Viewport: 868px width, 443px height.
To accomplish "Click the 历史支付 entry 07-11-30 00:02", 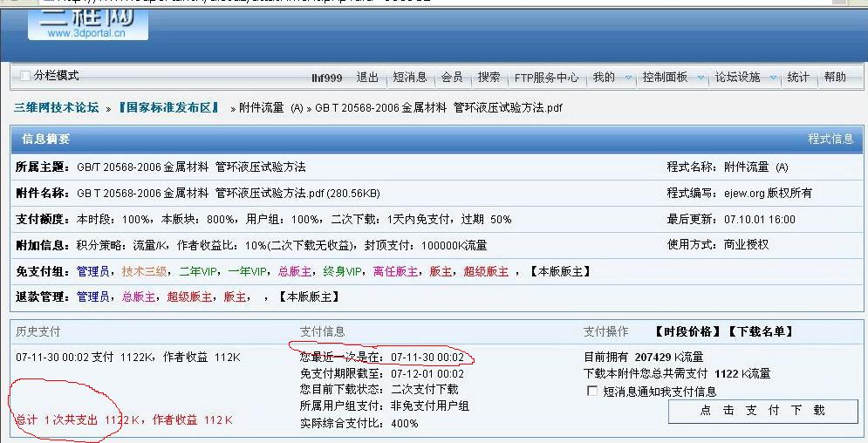I will click(x=128, y=358).
